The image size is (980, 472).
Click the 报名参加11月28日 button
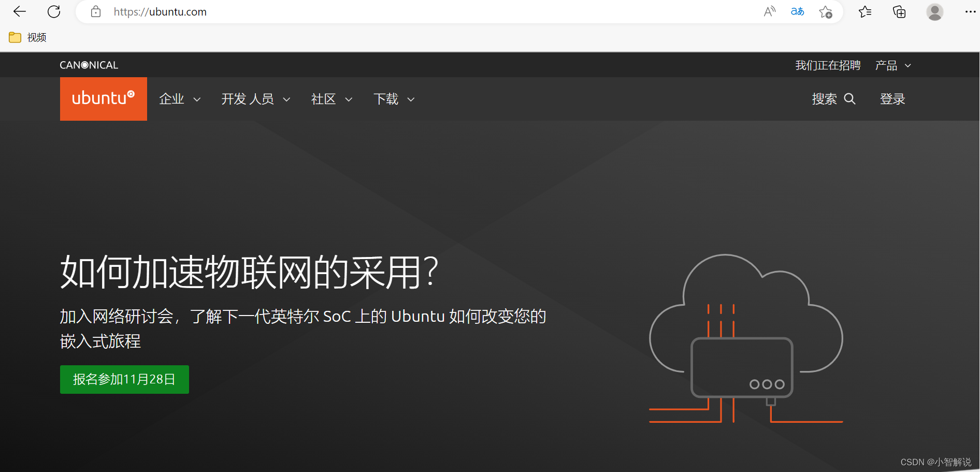pos(124,379)
